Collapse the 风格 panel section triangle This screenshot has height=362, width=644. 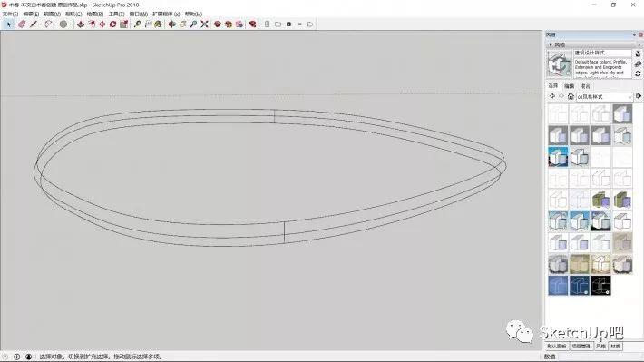coord(551,44)
